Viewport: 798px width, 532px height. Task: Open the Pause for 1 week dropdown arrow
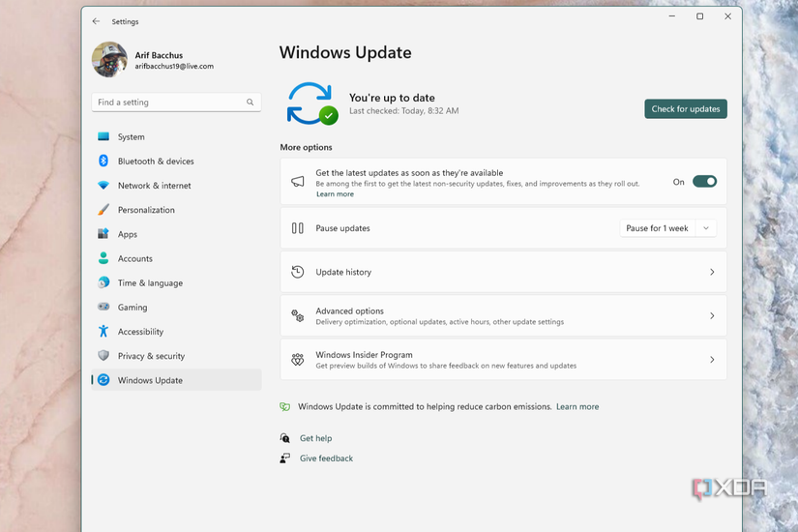coord(706,228)
